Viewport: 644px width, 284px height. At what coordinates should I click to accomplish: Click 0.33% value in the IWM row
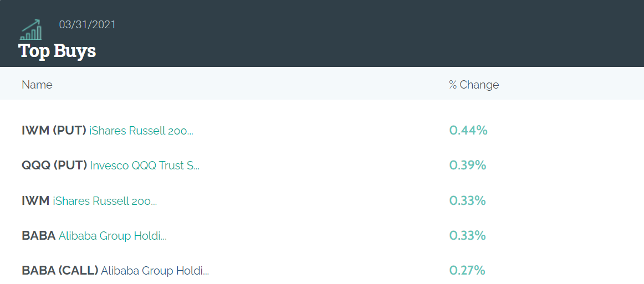click(x=467, y=201)
